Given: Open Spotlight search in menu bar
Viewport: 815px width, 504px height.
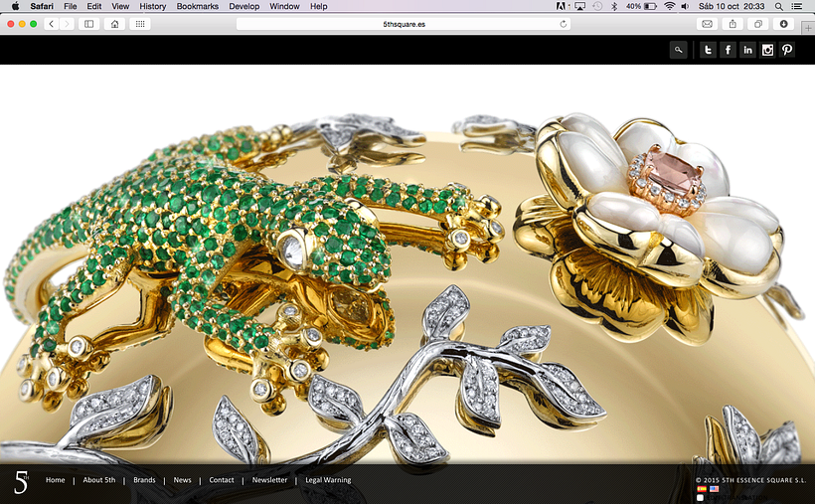Looking at the screenshot, I should (x=778, y=6).
